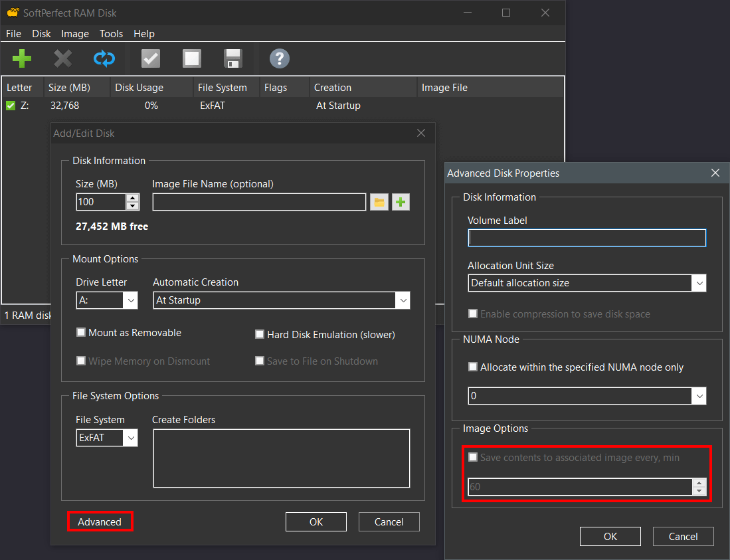Increase Size (MB) with up spinner arrow
This screenshot has height=560, width=730.
click(x=133, y=198)
